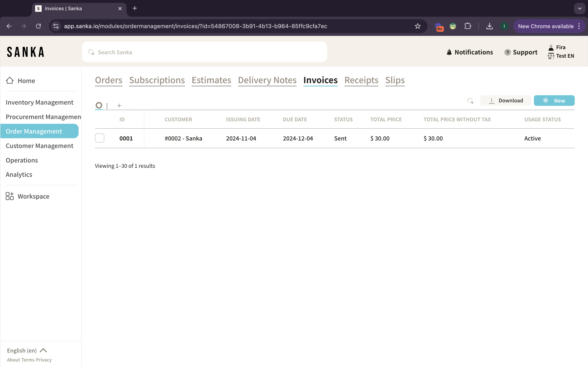Open view options three-dot icon
588x367 pixels.
[x=107, y=106]
